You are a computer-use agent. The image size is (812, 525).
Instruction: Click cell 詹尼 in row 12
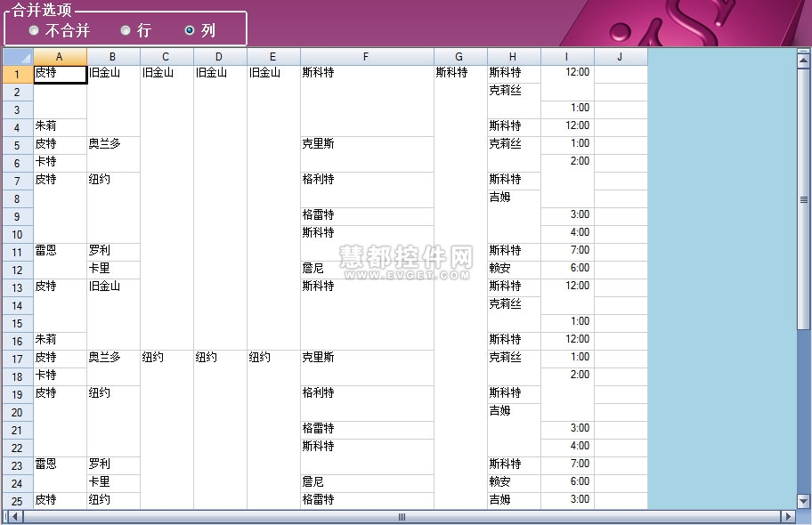tap(367, 270)
